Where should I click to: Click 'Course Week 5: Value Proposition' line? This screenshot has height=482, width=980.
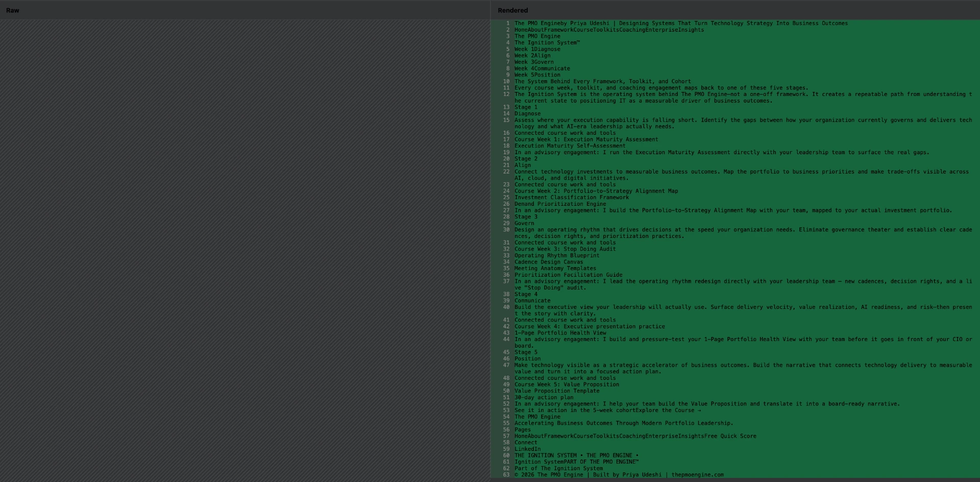pyautogui.click(x=567, y=384)
